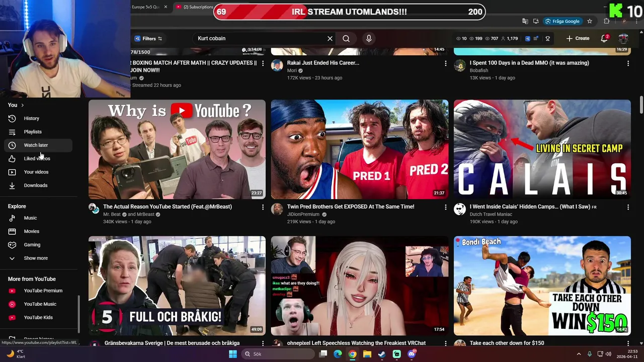Open 'I Spent 100 Days in a Dead MMO' title
This screenshot has height=362, width=644.
coord(529,63)
